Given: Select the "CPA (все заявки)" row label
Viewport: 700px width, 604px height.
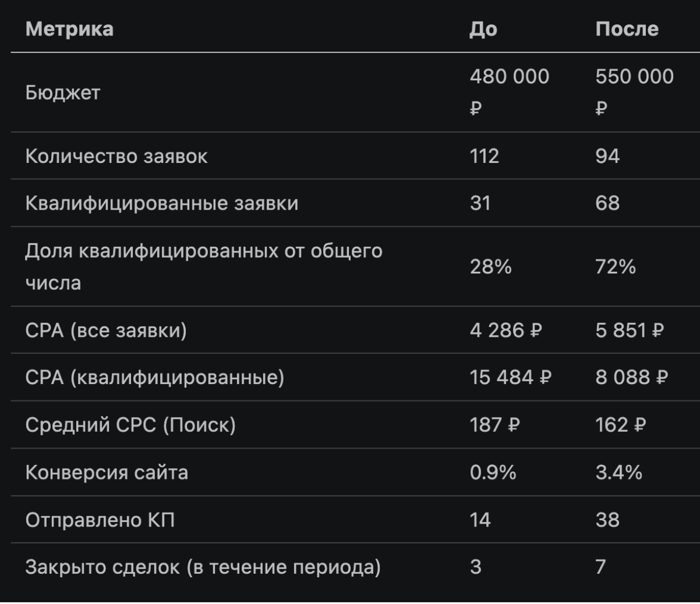Looking at the screenshot, I should [106, 330].
